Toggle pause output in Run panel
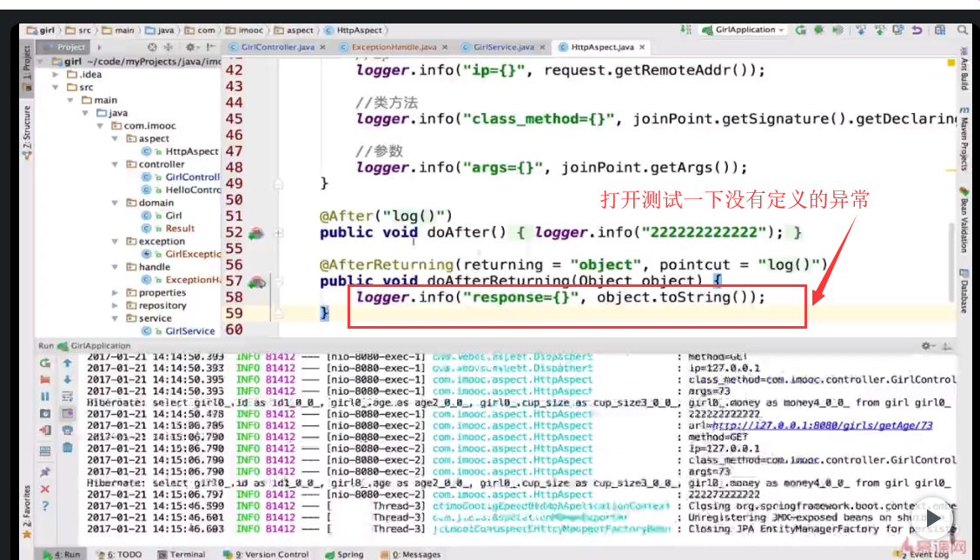The image size is (980, 560). point(45,397)
